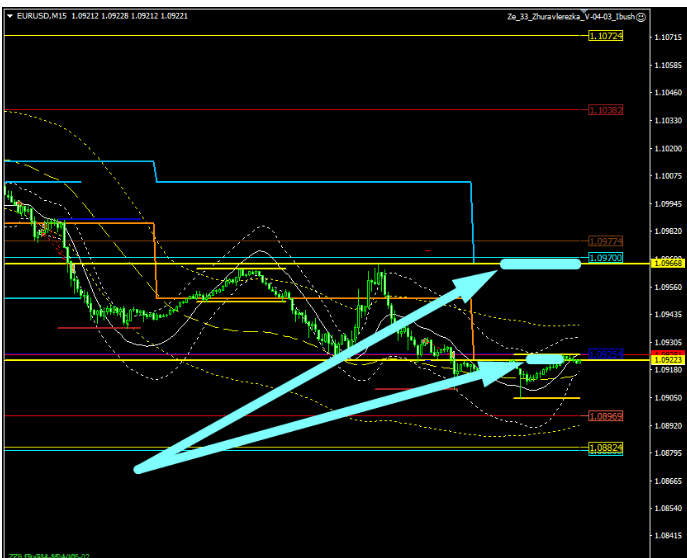This screenshot has width=687, height=558.
Task: Select the yellow 1.10724 level label
Action: pos(606,36)
